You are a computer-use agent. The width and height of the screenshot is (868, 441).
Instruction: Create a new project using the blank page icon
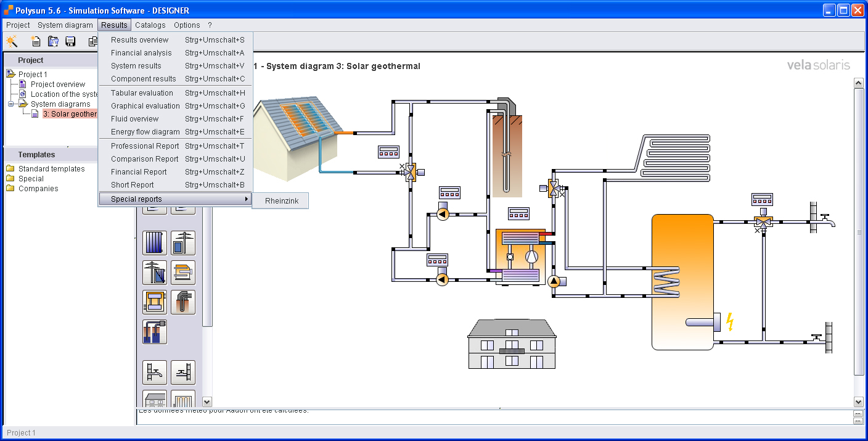click(36, 41)
